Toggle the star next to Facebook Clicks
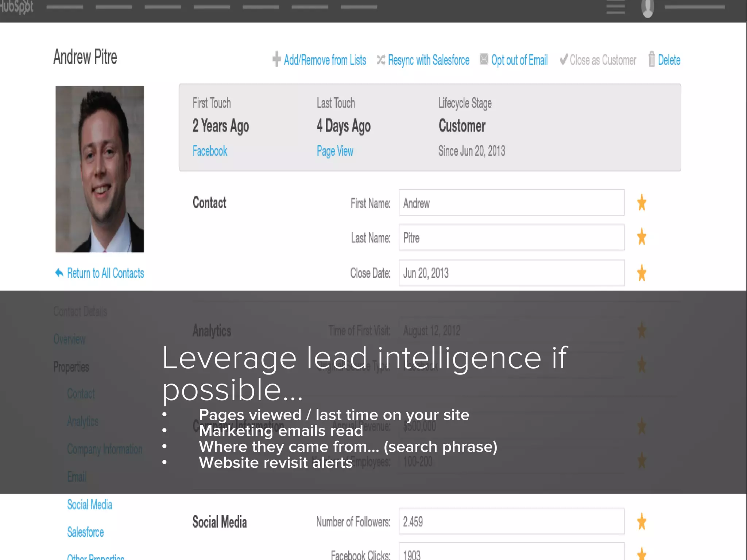Screen dimensions: 747x560 642,554
